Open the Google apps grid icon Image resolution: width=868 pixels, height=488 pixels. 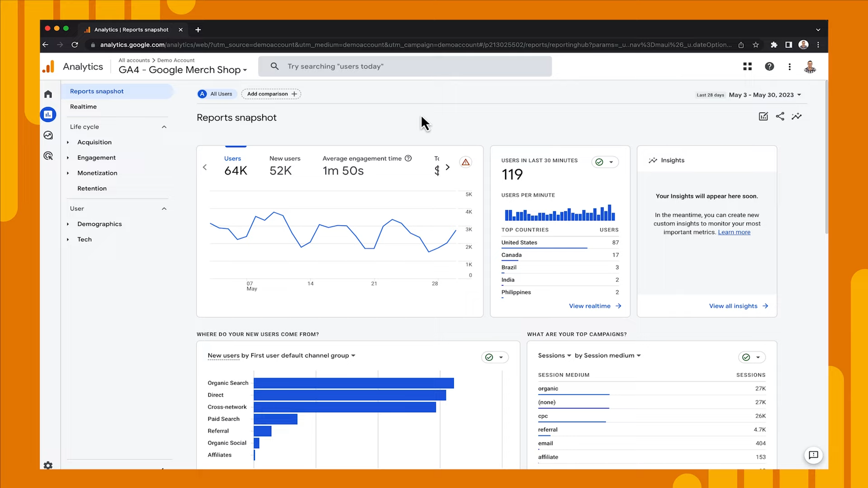[x=747, y=66]
